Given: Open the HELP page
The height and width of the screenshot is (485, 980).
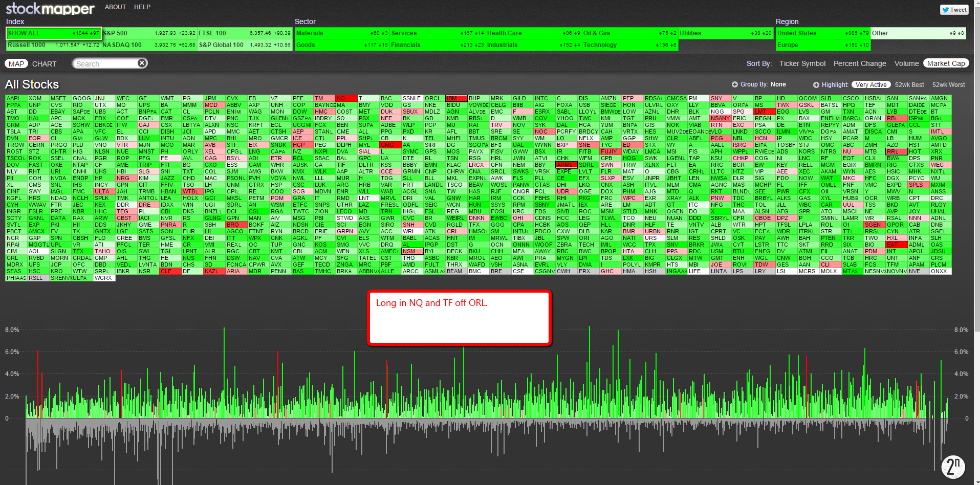Looking at the screenshot, I should click(142, 7).
